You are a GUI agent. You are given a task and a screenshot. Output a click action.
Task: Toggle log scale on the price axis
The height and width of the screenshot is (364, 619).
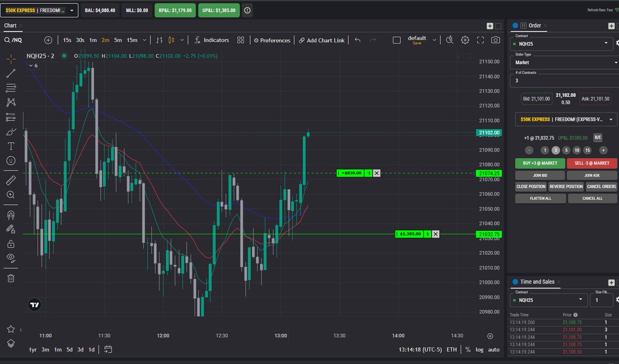(x=479, y=349)
